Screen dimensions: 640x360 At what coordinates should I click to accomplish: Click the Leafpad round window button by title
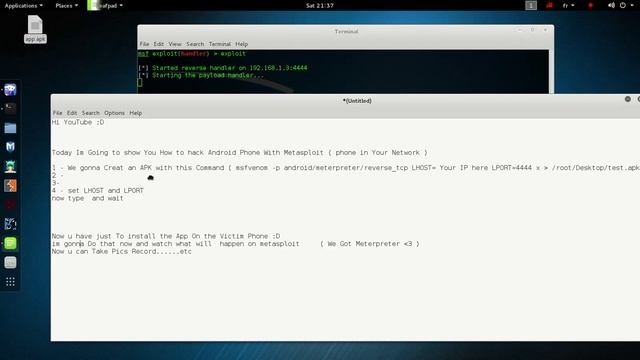click(628, 99)
